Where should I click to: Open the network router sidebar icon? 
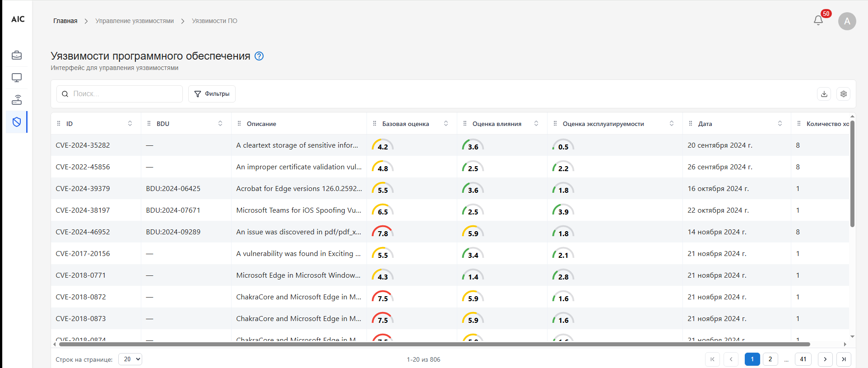pyautogui.click(x=17, y=100)
